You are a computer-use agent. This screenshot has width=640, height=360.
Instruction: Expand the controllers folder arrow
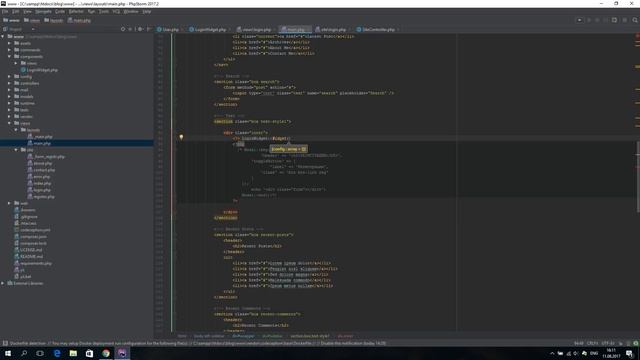click(9, 83)
